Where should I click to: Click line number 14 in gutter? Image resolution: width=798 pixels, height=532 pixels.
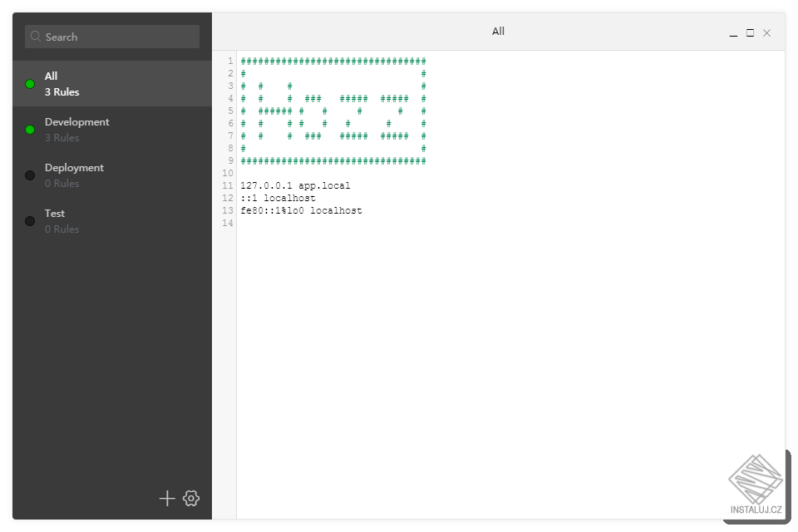[228, 223]
